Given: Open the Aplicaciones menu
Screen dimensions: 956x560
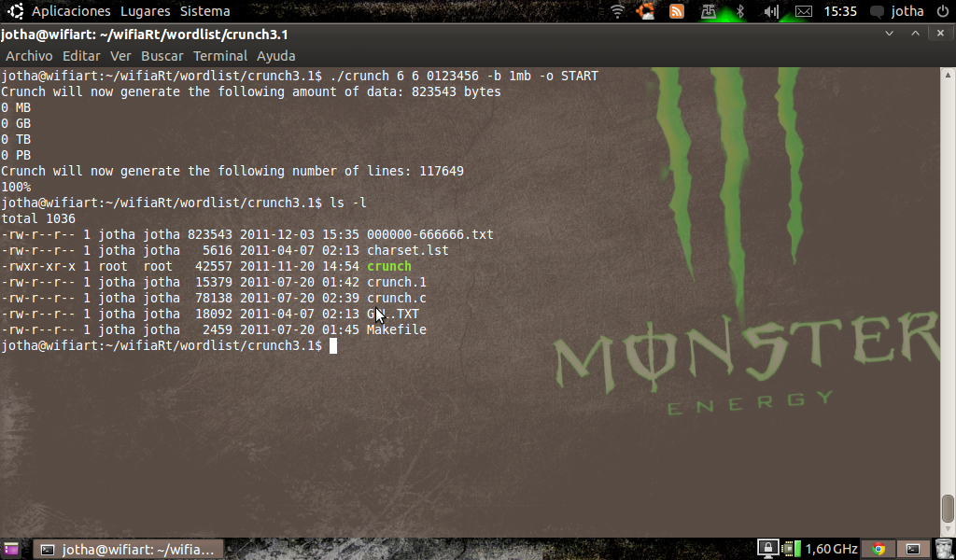Looking at the screenshot, I should tap(71, 11).
